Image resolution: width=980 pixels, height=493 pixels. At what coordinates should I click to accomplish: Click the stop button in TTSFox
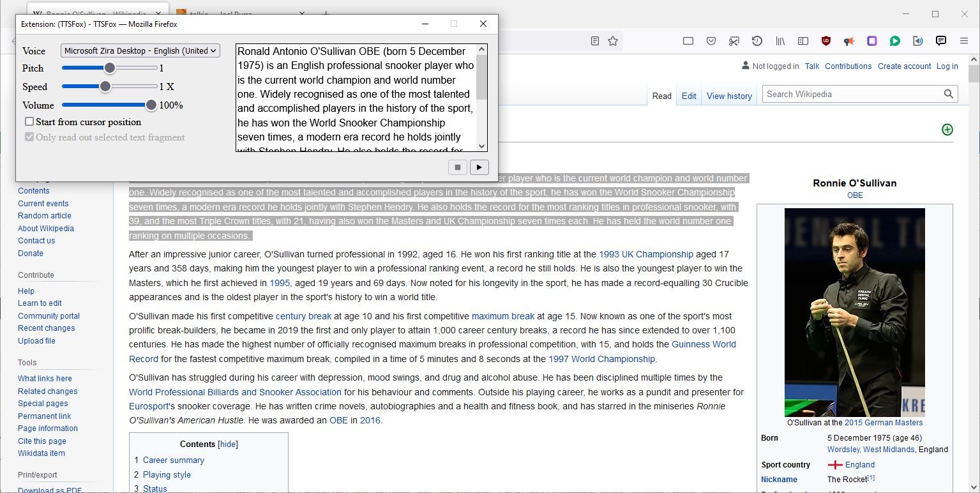coord(457,167)
